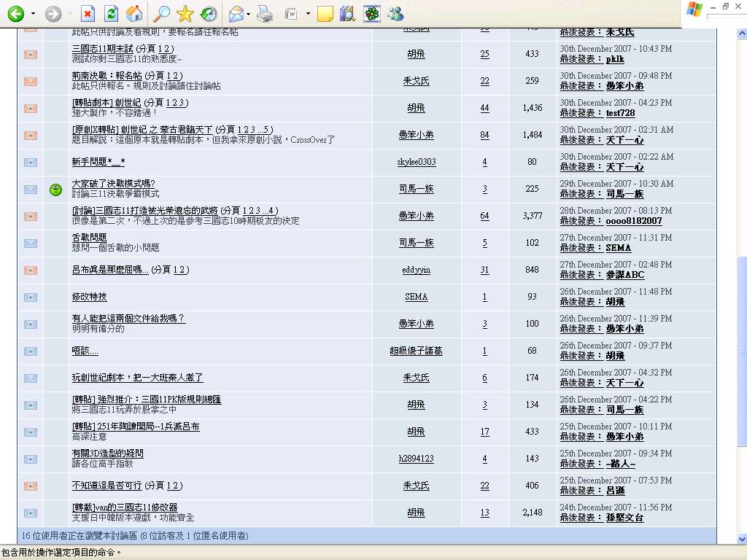Viewport: 747px width, 560px height.
Task: Click the vertical scrollbar down arrow
Action: [742, 539]
